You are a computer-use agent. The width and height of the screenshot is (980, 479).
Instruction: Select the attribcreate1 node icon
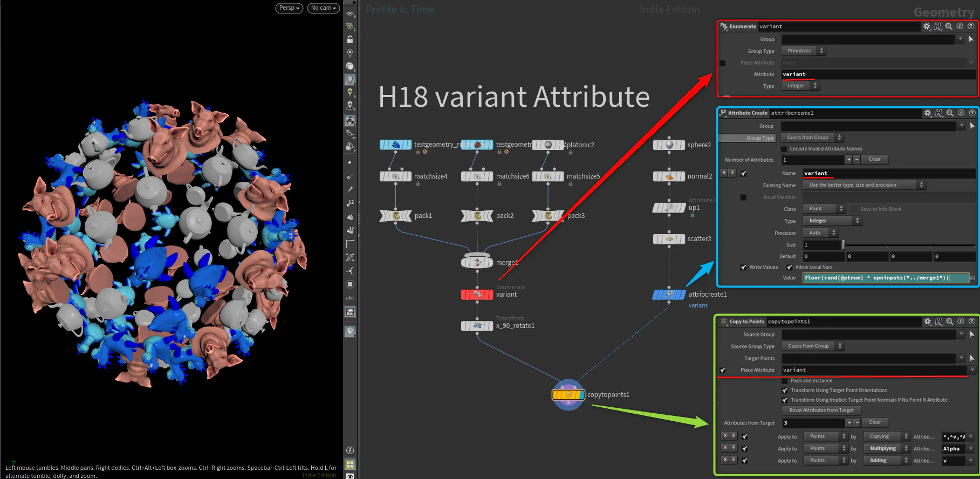coord(669,295)
